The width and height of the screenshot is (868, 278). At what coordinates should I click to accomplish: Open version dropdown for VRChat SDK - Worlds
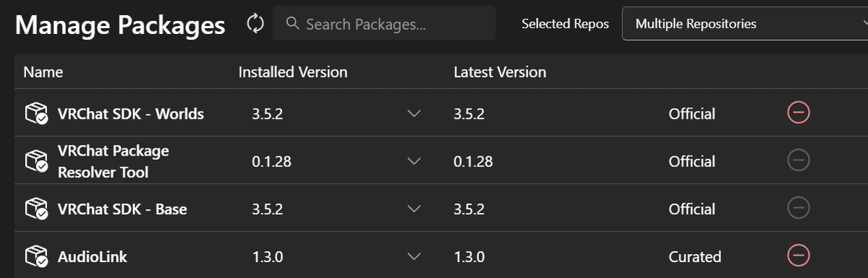coord(414,114)
